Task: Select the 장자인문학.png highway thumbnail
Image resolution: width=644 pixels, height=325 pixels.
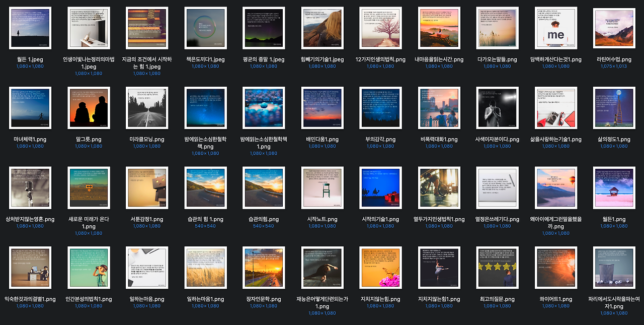Action: coord(264,268)
